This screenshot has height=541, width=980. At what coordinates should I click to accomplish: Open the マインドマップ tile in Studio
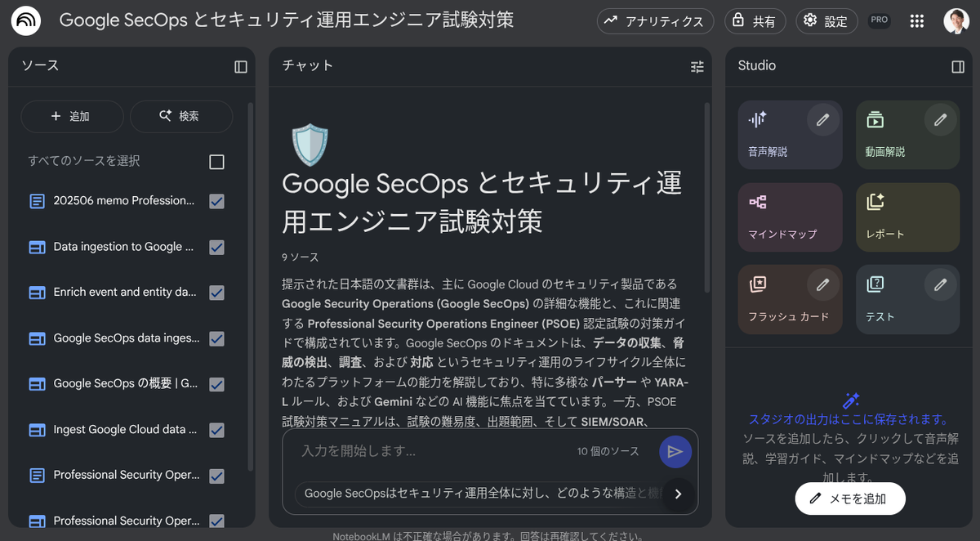coord(789,217)
